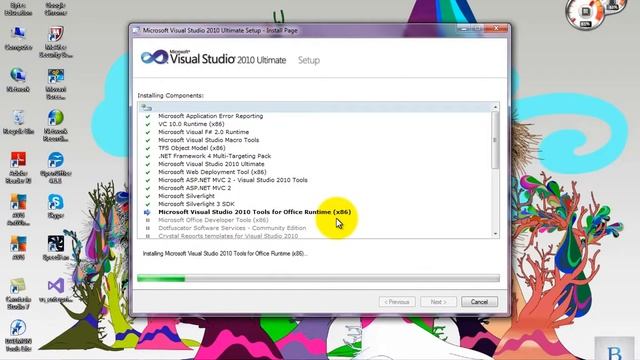Open the Network desktop icon
Image resolution: width=640 pixels, height=360 pixels.
click(18, 80)
